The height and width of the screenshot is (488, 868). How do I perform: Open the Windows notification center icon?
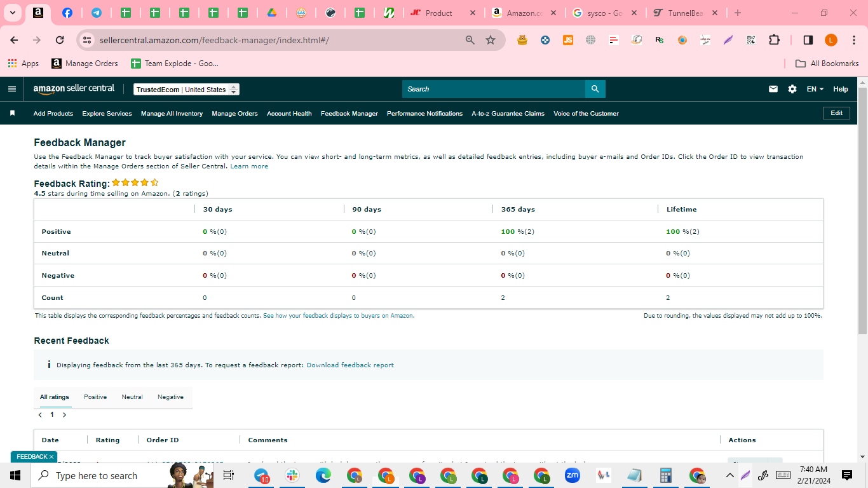pyautogui.click(x=847, y=475)
